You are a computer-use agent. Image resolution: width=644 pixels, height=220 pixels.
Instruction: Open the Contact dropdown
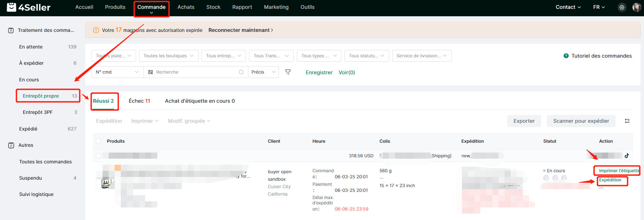(x=568, y=7)
